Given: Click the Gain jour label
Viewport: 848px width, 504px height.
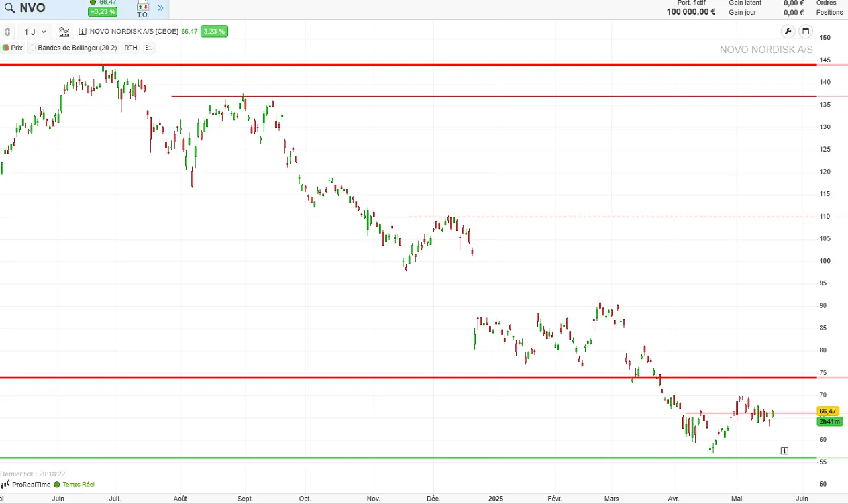Looking at the screenshot, I should click(x=742, y=12).
